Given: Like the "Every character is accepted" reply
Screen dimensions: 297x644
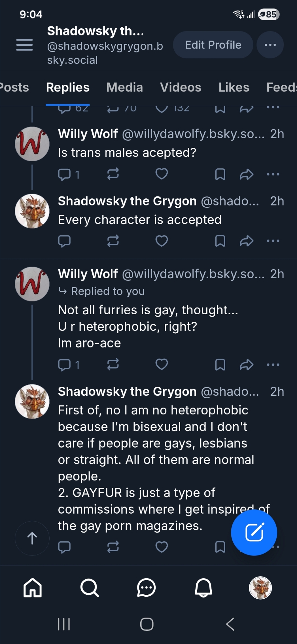Looking at the screenshot, I should pos(162,241).
